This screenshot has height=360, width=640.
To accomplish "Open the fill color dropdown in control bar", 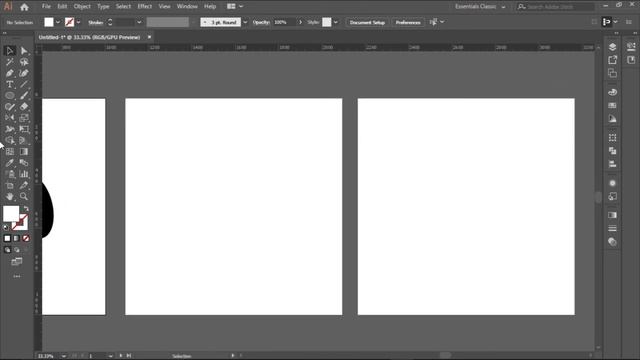I will pos(58,22).
